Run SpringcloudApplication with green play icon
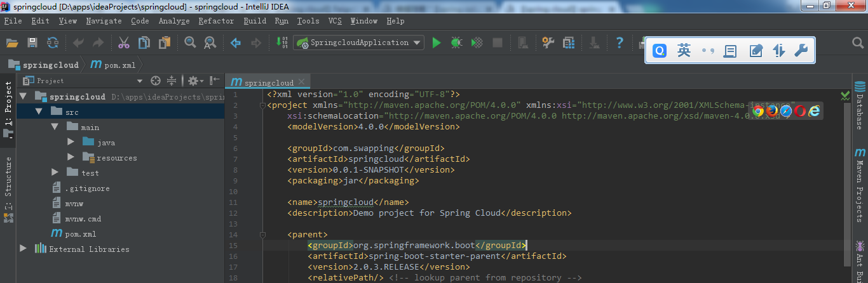This screenshot has height=283, width=868. (437, 43)
